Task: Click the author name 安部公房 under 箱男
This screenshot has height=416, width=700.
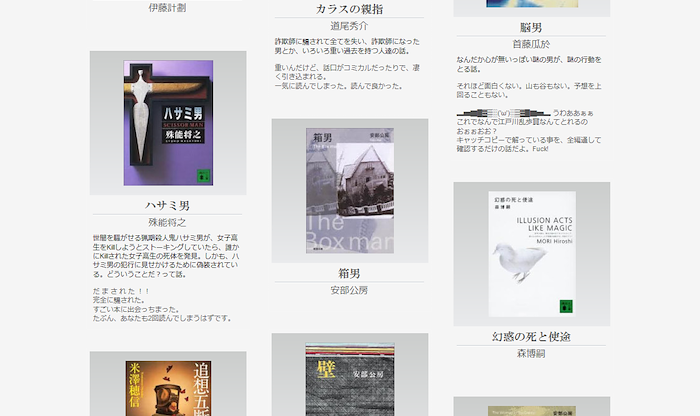Action: [x=349, y=290]
